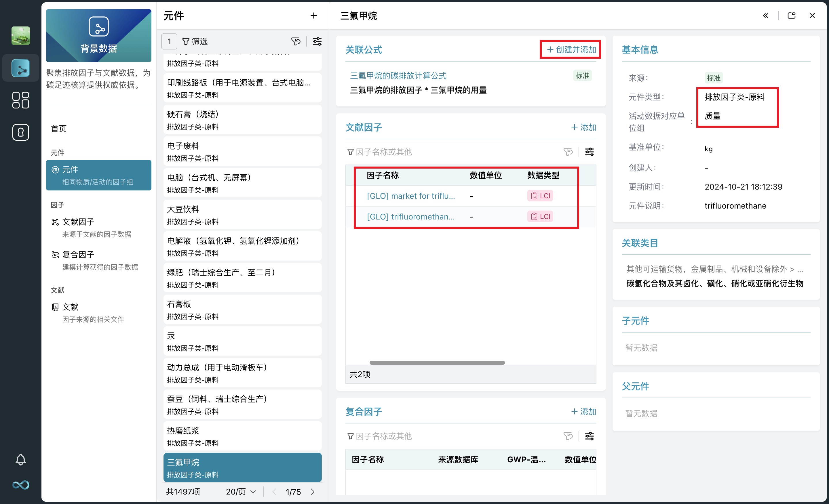This screenshot has height=504, width=829.
Task: Click the infinity logo at bottom left
Action: click(20, 484)
